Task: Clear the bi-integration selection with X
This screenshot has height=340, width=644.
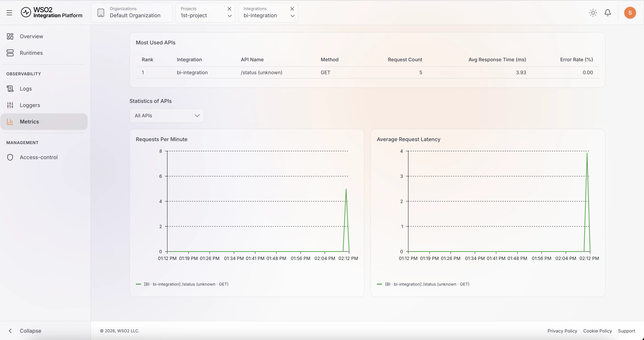Action: [x=292, y=9]
